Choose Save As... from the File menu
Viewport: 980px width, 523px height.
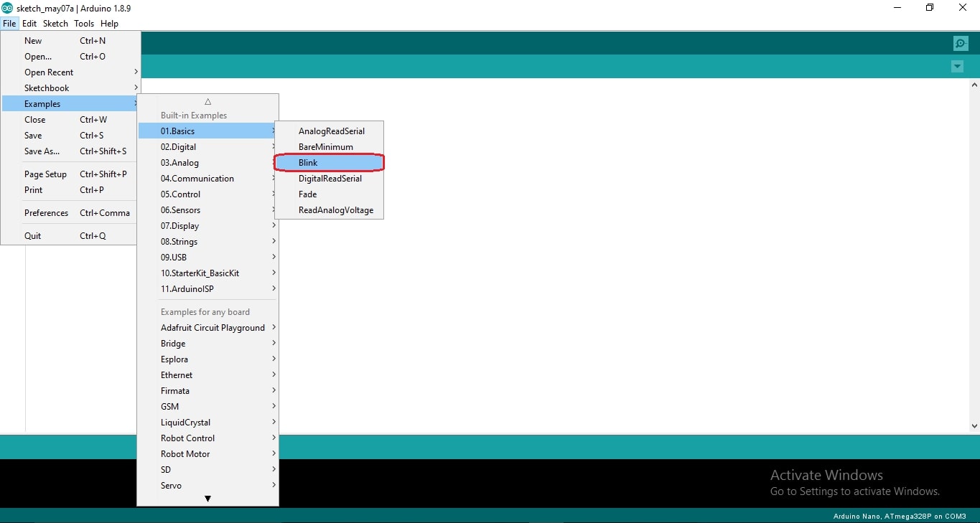[x=70, y=151]
